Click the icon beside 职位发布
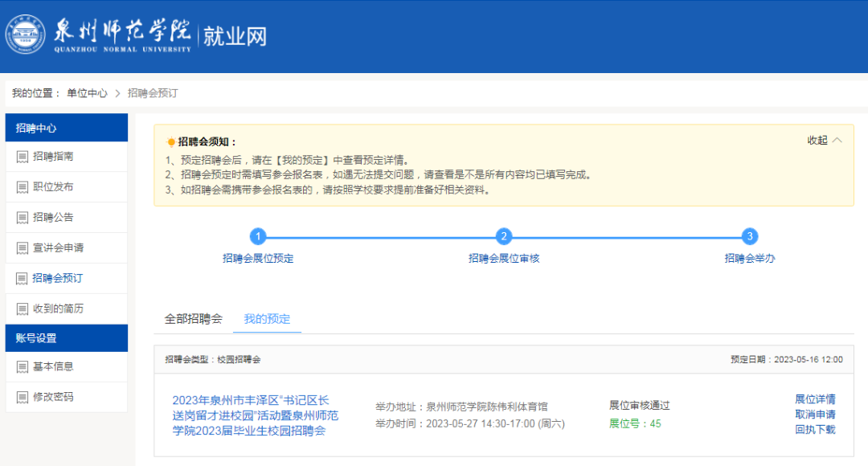868x466 pixels. pos(23,187)
